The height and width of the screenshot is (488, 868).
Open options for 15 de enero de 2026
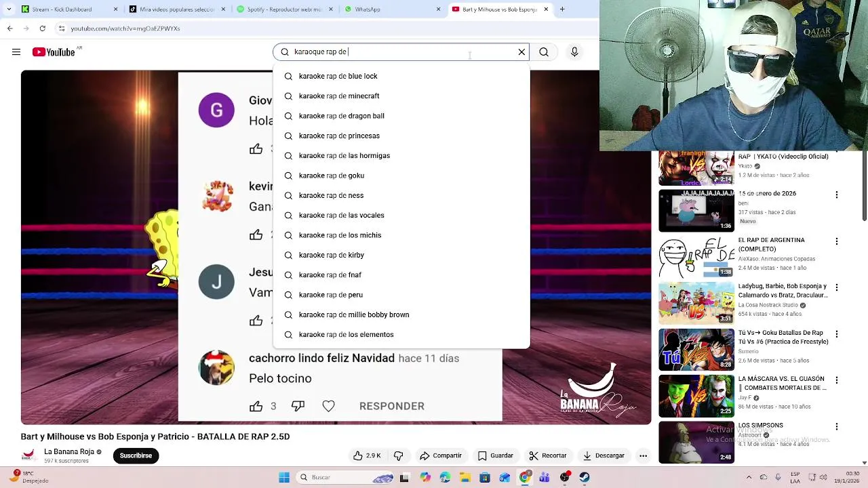[x=836, y=195]
